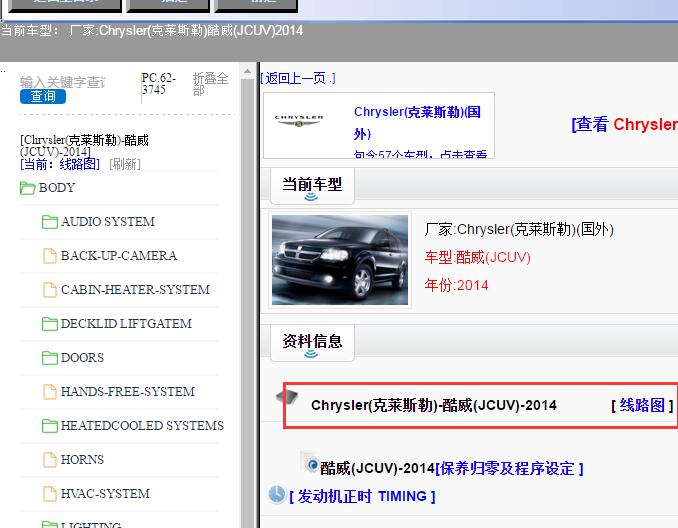Expand DECKLID LIFTGATEM folder
This screenshot has width=678, height=528.
click(126, 324)
